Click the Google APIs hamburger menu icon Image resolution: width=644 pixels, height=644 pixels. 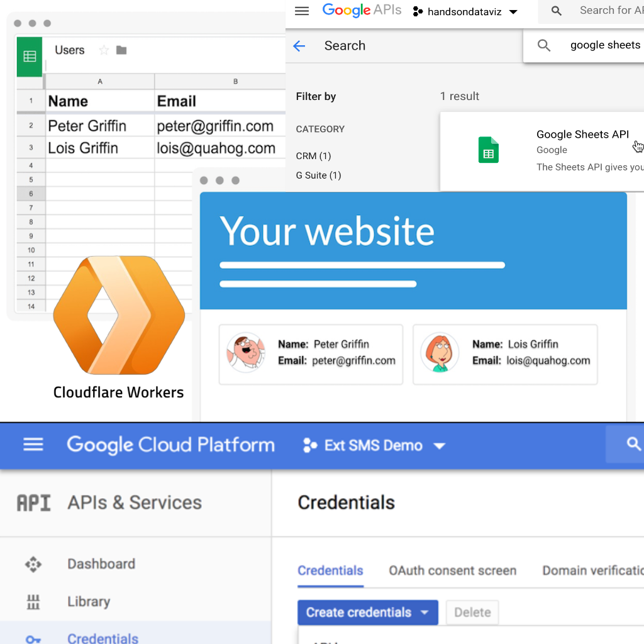point(302,11)
